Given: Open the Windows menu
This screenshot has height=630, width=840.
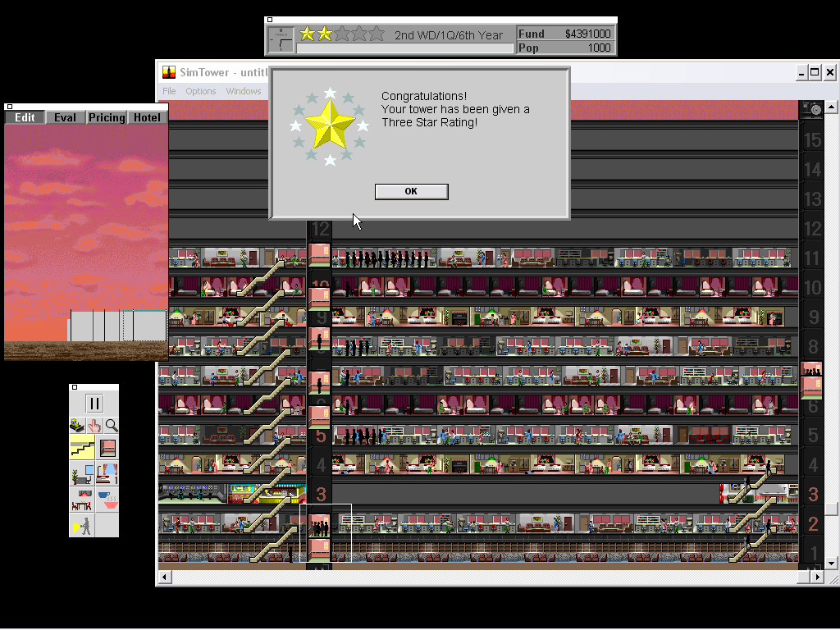Looking at the screenshot, I should click(x=244, y=91).
